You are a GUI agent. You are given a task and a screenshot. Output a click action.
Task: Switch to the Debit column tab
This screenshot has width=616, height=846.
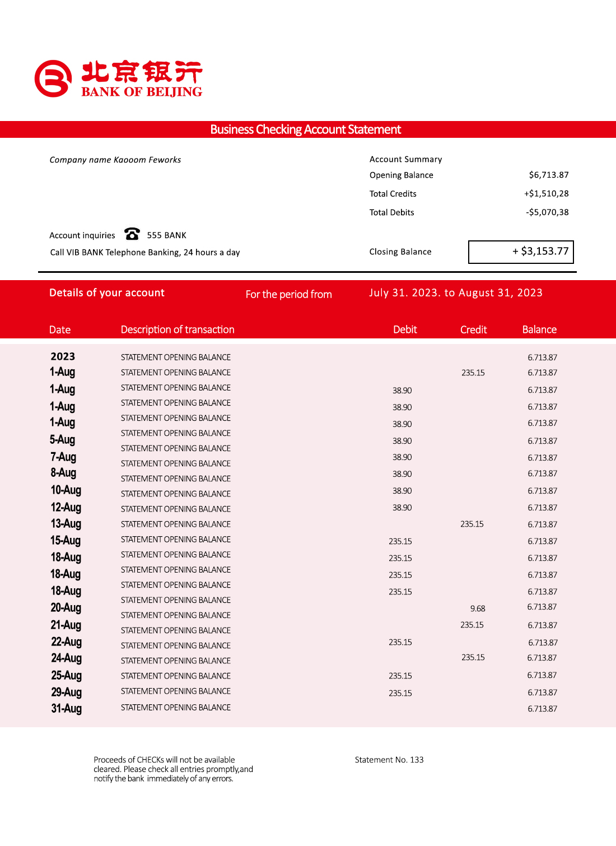405,329
